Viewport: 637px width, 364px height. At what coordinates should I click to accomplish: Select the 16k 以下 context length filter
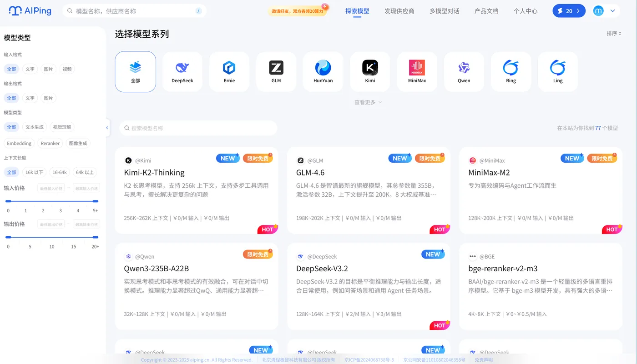pyautogui.click(x=34, y=172)
